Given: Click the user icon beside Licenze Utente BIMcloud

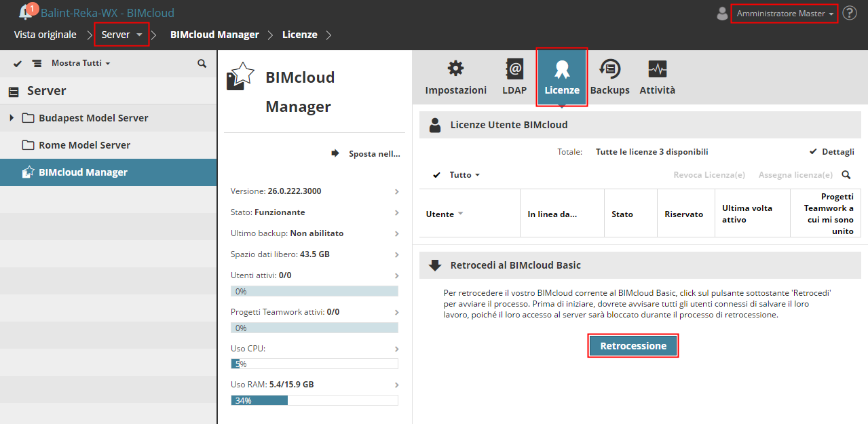Looking at the screenshot, I should [x=435, y=125].
